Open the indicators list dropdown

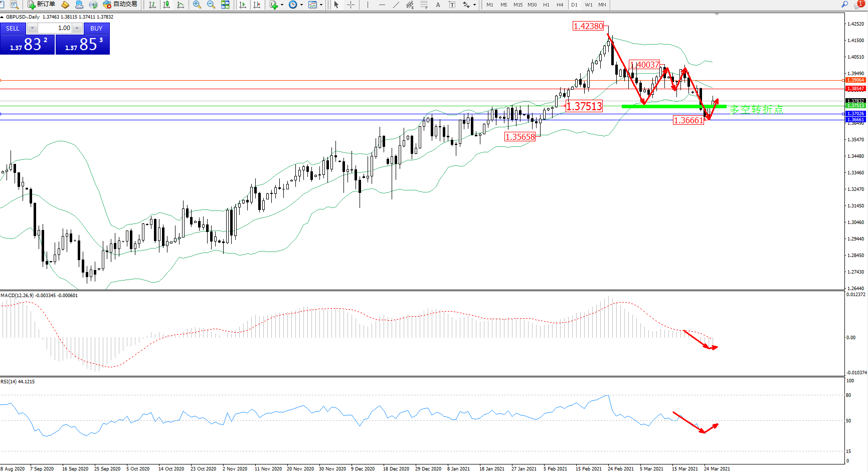pos(282,5)
